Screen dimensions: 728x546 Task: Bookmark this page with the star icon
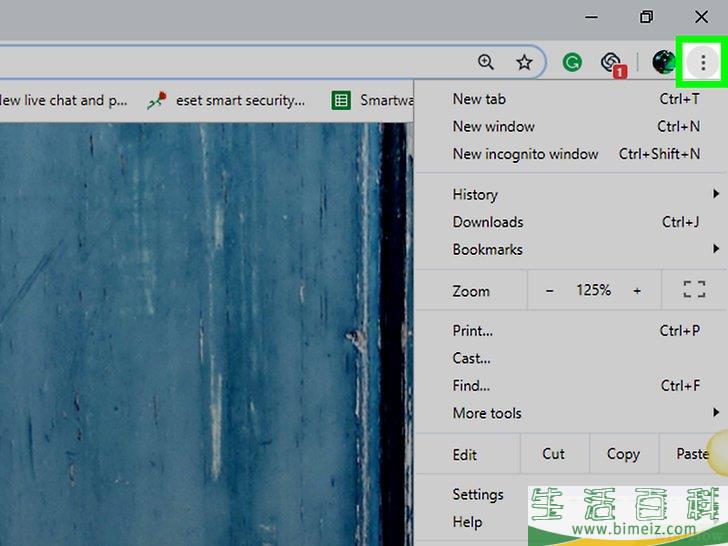tap(524, 62)
